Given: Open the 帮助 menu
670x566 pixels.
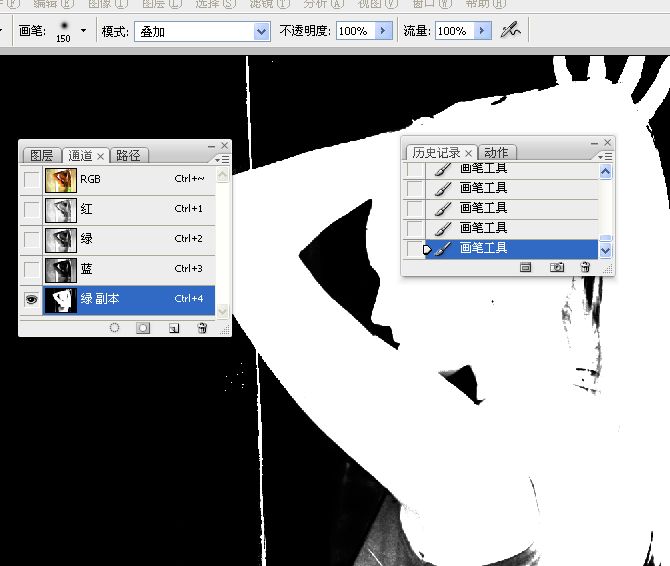Looking at the screenshot, I should 486,4.
